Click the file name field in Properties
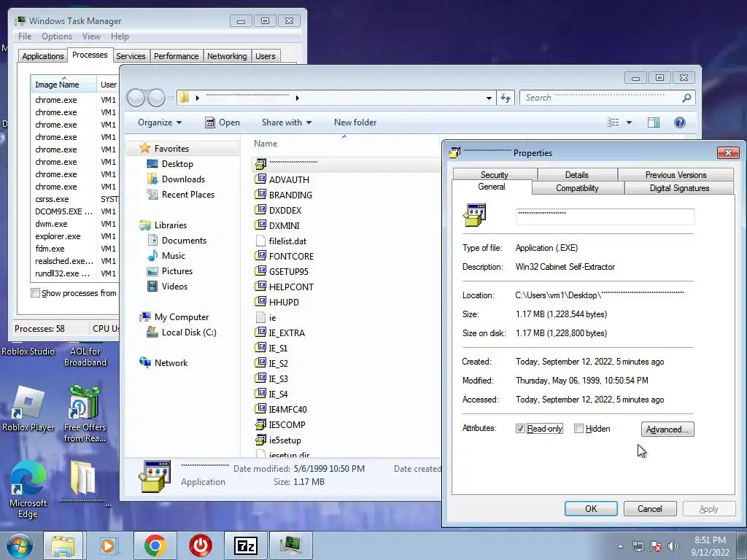This screenshot has height=560, width=747. click(x=605, y=217)
